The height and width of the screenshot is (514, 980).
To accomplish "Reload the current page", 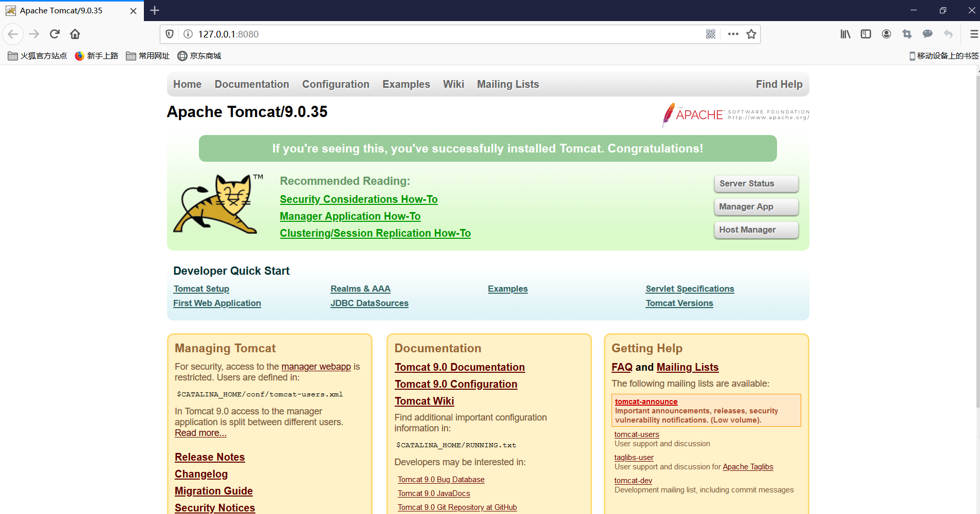I will [x=55, y=34].
